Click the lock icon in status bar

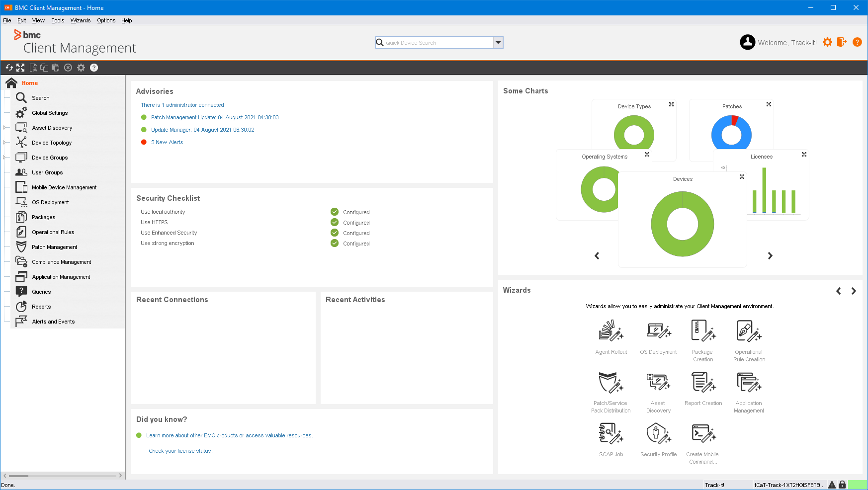pyautogui.click(x=842, y=485)
